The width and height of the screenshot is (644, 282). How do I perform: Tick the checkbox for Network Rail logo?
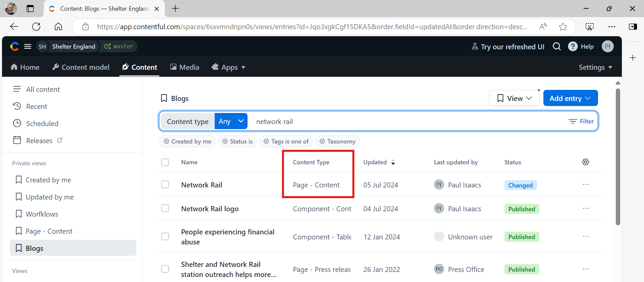click(x=165, y=209)
